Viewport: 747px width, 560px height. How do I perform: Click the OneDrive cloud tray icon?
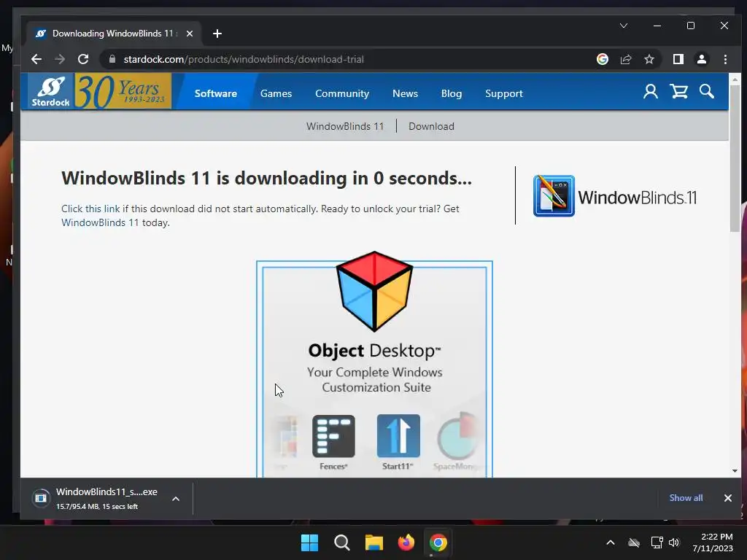634,542
